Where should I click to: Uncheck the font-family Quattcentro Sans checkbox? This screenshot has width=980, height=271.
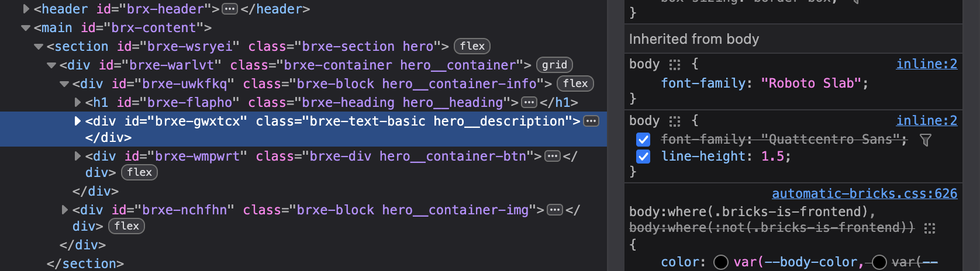[643, 140]
